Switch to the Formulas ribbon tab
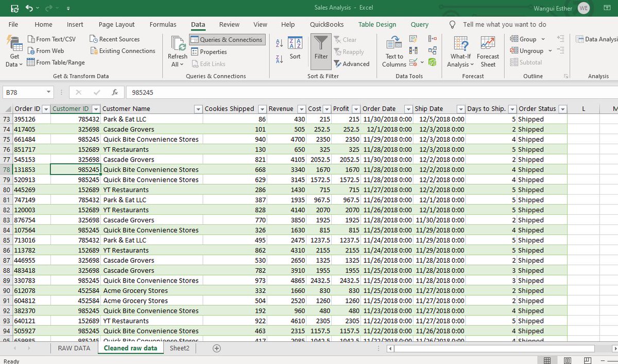 (163, 24)
